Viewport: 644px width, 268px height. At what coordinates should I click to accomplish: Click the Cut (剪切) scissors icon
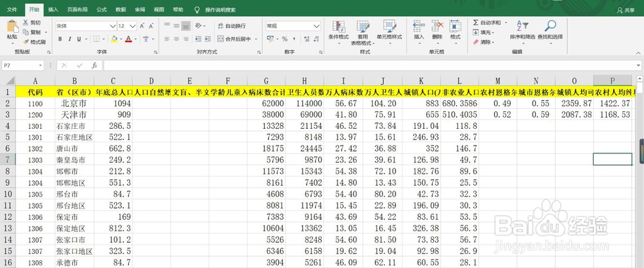click(26, 23)
